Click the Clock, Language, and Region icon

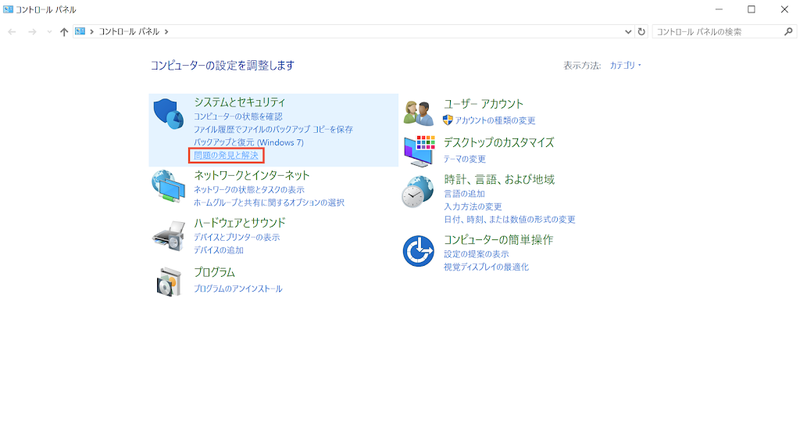(418, 191)
